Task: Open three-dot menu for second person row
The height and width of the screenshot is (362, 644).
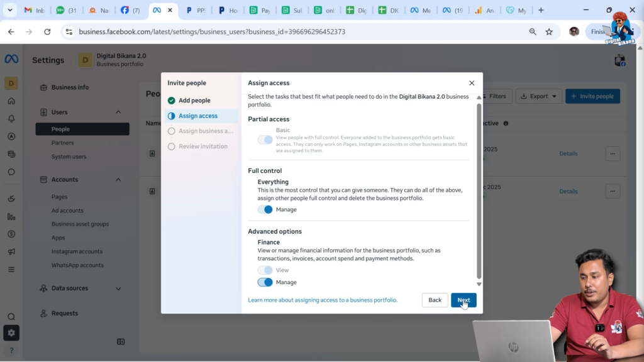Action: tap(613, 191)
